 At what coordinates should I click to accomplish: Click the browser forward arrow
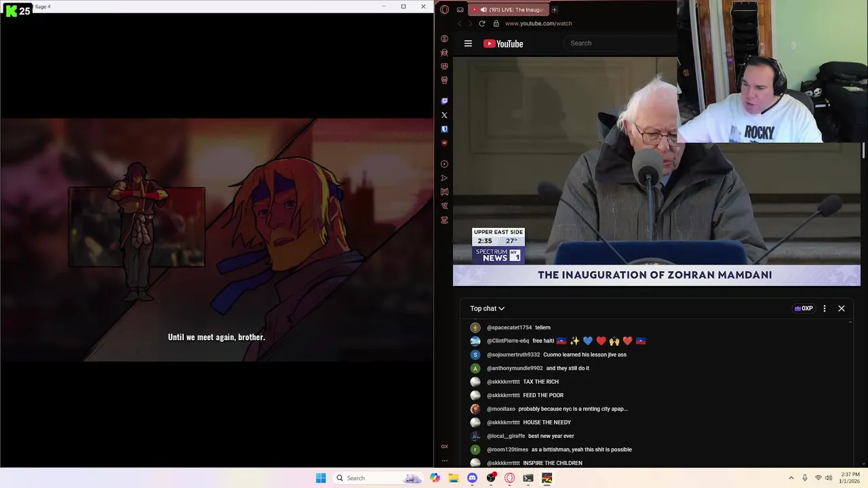[470, 23]
